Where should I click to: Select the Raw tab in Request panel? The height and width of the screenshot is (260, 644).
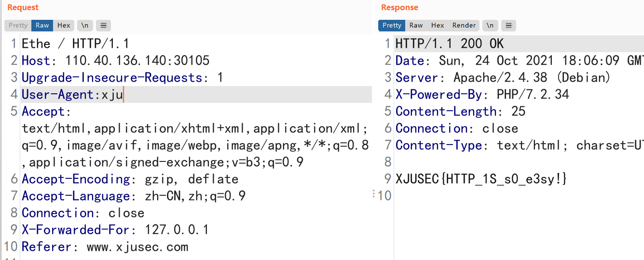[x=42, y=26]
